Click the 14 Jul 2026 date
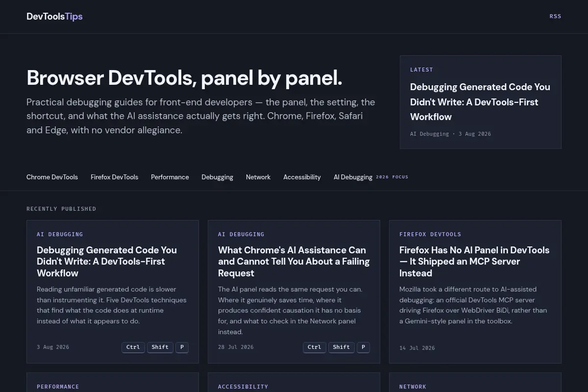The width and height of the screenshot is (588, 392). pyautogui.click(x=417, y=348)
